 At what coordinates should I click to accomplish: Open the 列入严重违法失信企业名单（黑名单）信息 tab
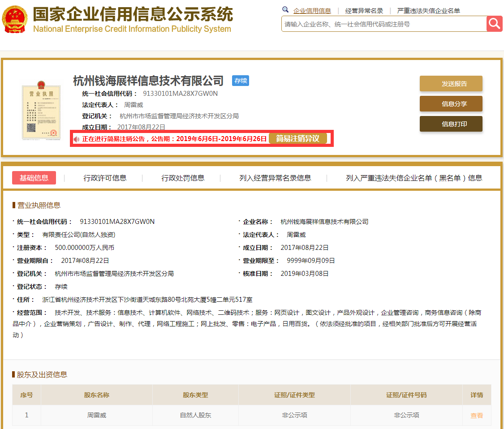tap(414, 178)
